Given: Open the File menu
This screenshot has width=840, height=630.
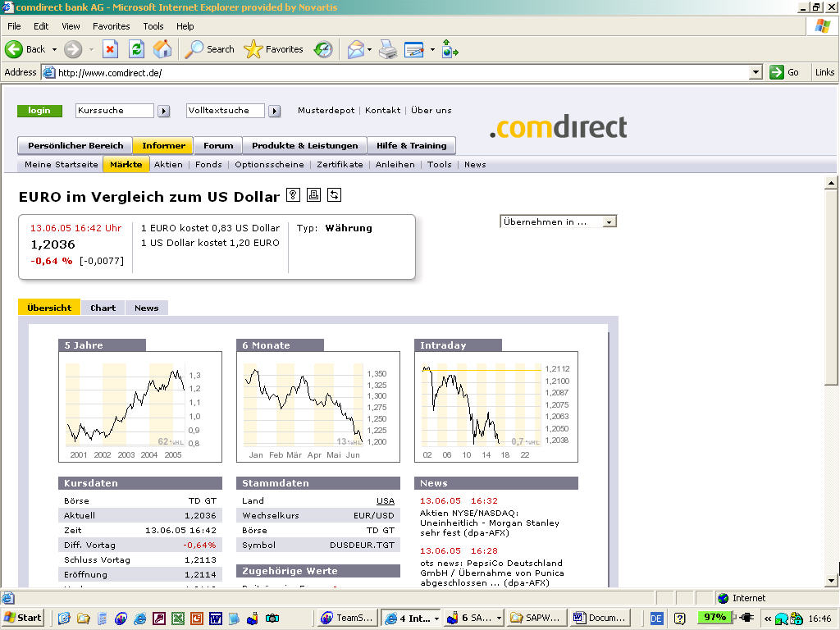Looking at the screenshot, I should click(x=14, y=26).
